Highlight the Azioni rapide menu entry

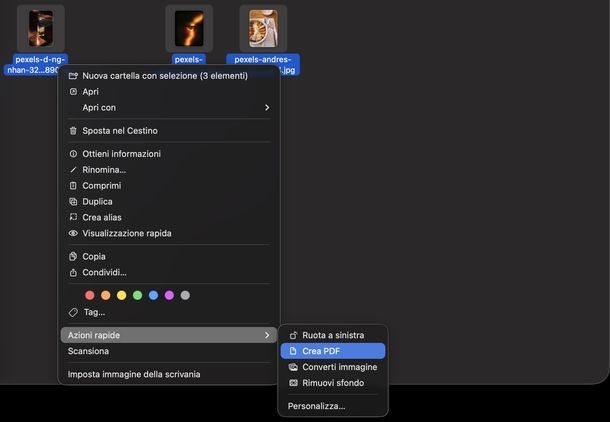point(169,335)
